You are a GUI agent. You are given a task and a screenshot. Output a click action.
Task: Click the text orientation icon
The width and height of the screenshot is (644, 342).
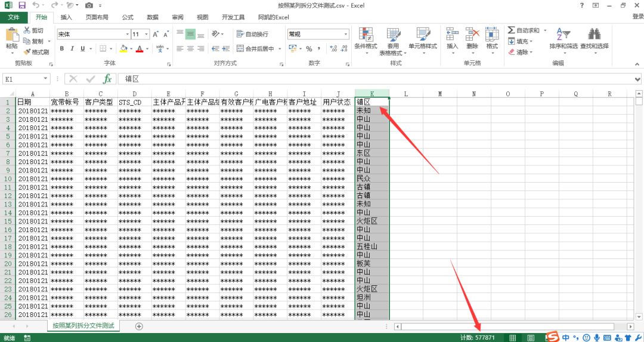tap(216, 34)
